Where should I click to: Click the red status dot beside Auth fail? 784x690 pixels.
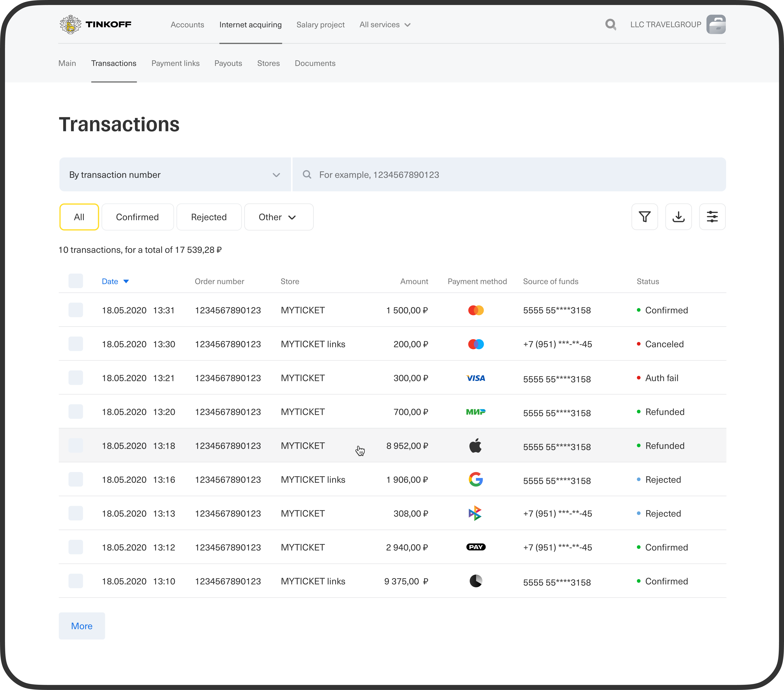[x=639, y=378]
